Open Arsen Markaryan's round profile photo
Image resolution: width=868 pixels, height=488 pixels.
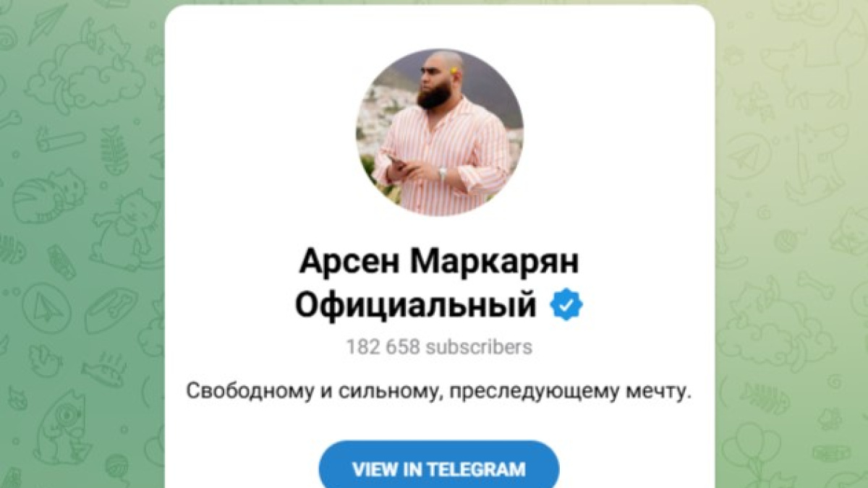point(439,132)
